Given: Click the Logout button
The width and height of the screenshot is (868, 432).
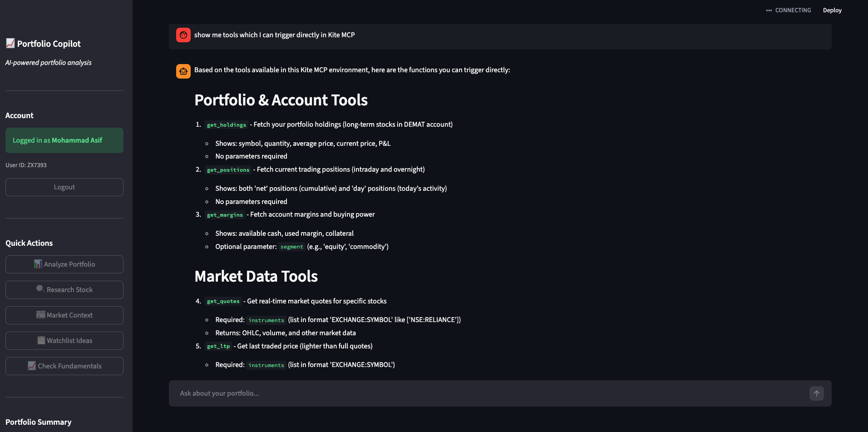Looking at the screenshot, I should [64, 187].
